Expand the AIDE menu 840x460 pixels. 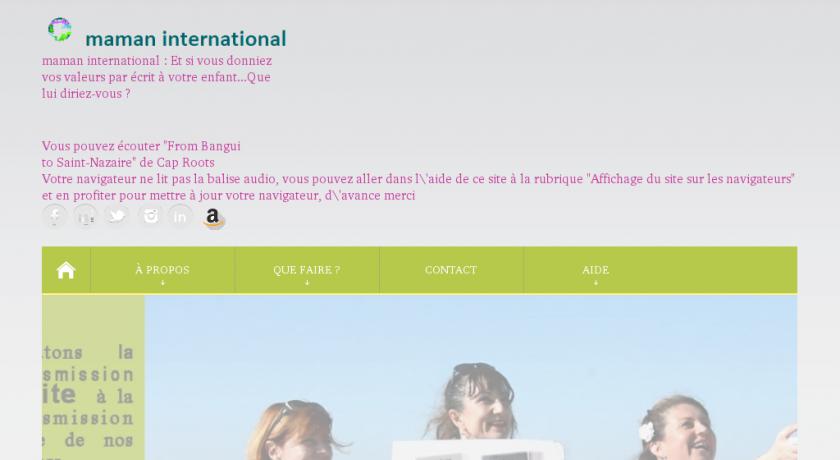(596, 270)
